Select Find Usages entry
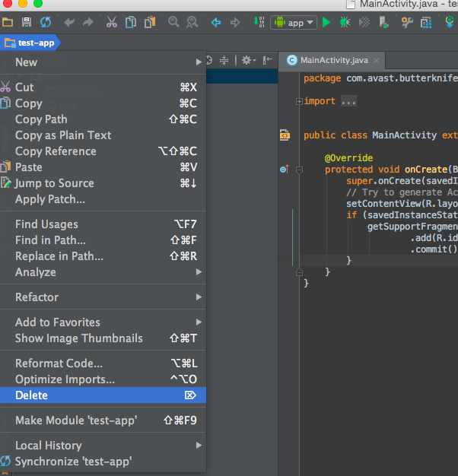This screenshot has height=476, width=458. (x=103, y=224)
